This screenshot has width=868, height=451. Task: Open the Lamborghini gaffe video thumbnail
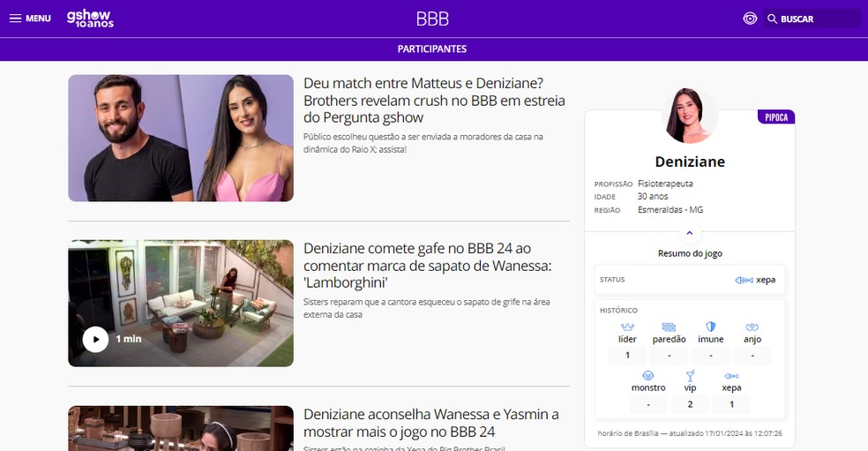tap(181, 303)
